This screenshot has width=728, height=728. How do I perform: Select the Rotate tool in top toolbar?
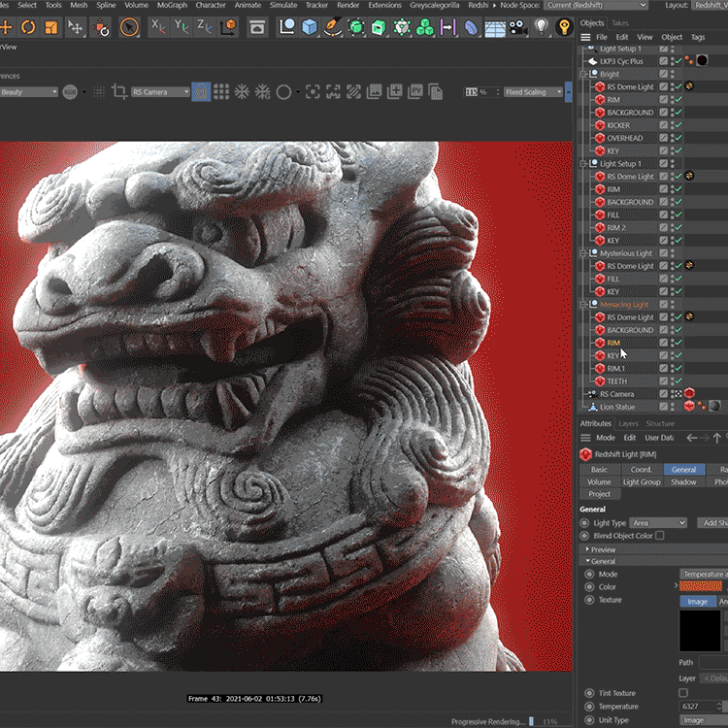(x=28, y=27)
